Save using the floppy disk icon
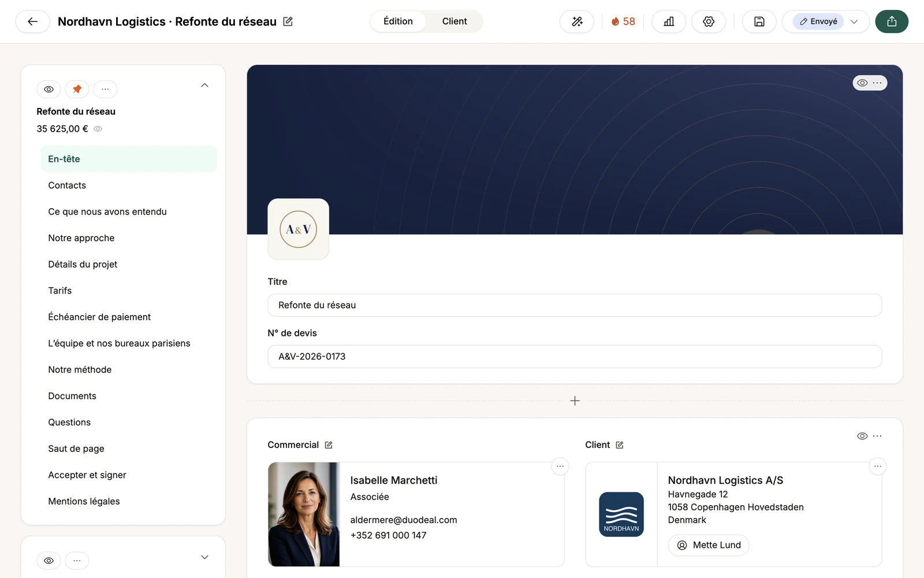The image size is (924, 578). coord(759,21)
